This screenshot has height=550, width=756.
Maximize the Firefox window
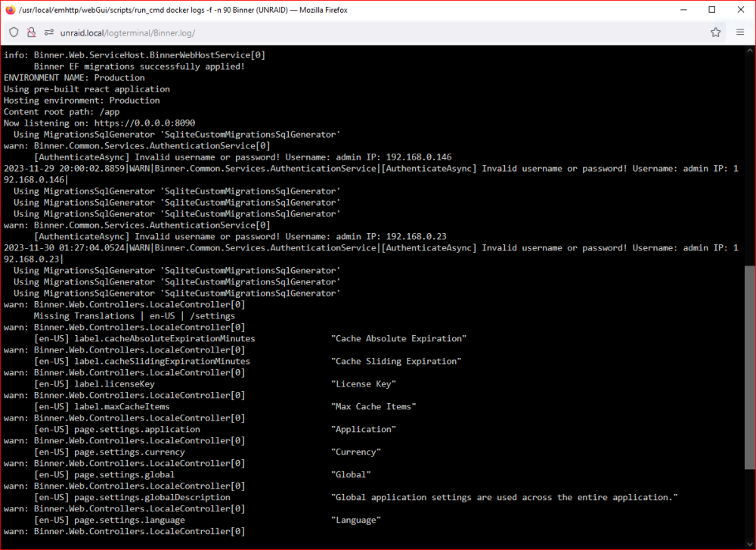tap(711, 10)
